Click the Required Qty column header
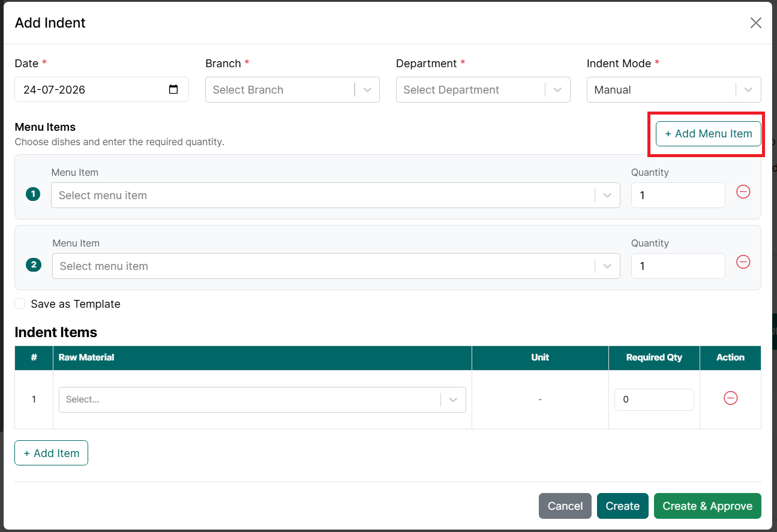777x532 pixels. click(x=654, y=357)
